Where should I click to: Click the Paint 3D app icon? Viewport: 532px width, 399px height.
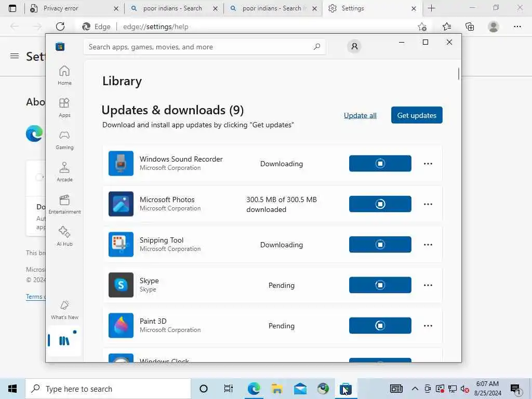[121, 325]
